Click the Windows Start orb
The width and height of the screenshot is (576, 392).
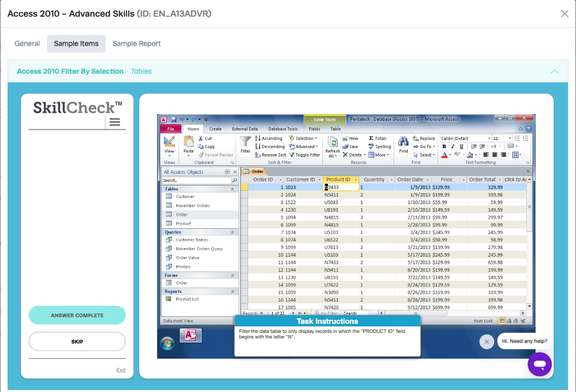click(x=167, y=344)
